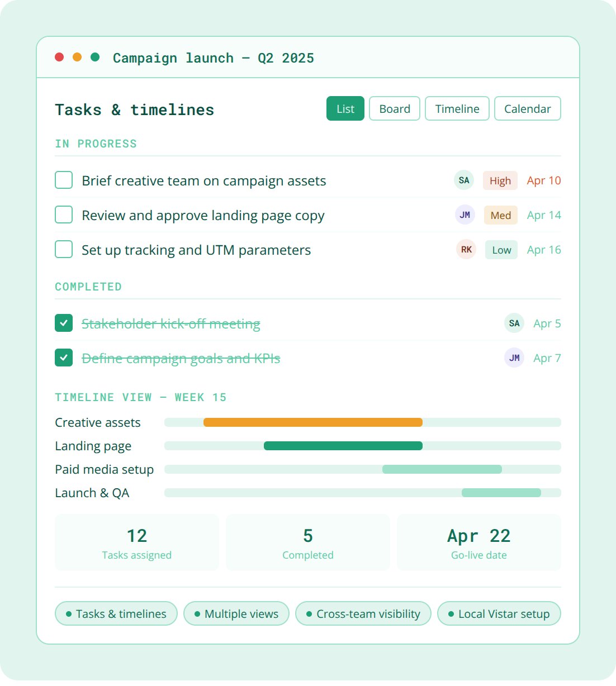Click SA avatar on Brief creative team task
This screenshot has height=686, width=616.
pyautogui.click(x=463, y=180)
